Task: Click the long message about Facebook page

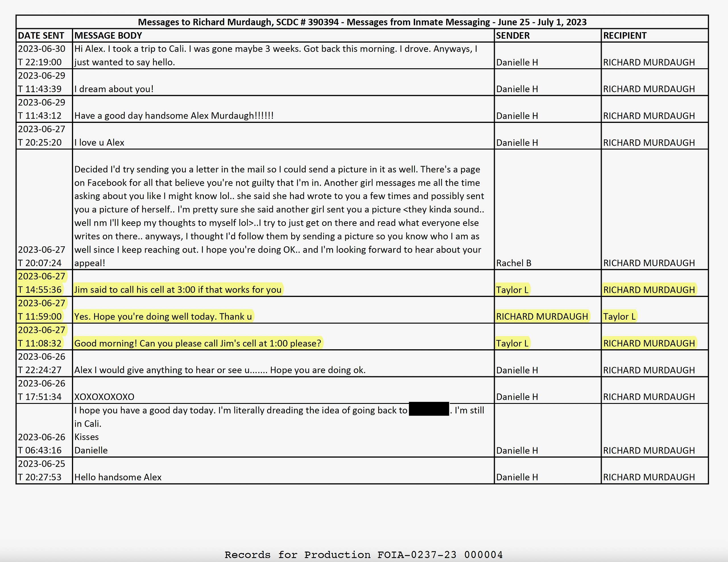Action: (279, 216)
